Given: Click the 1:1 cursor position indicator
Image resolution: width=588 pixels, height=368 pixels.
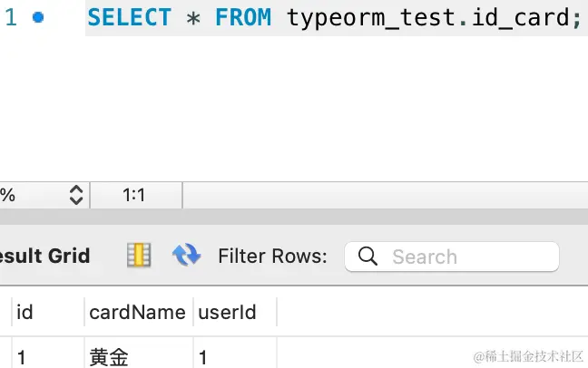Looking at the screenshot, I should pos(134,195).
